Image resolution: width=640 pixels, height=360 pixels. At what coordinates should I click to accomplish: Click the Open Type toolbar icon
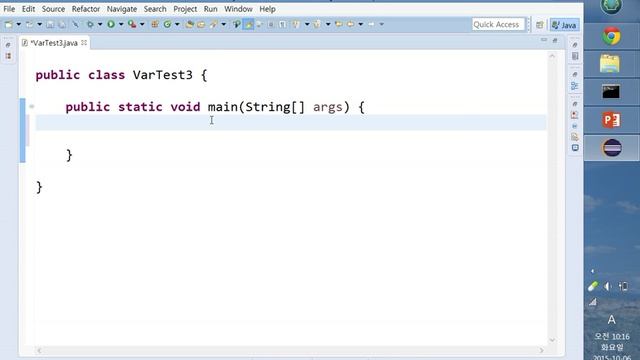click(189, 24)
